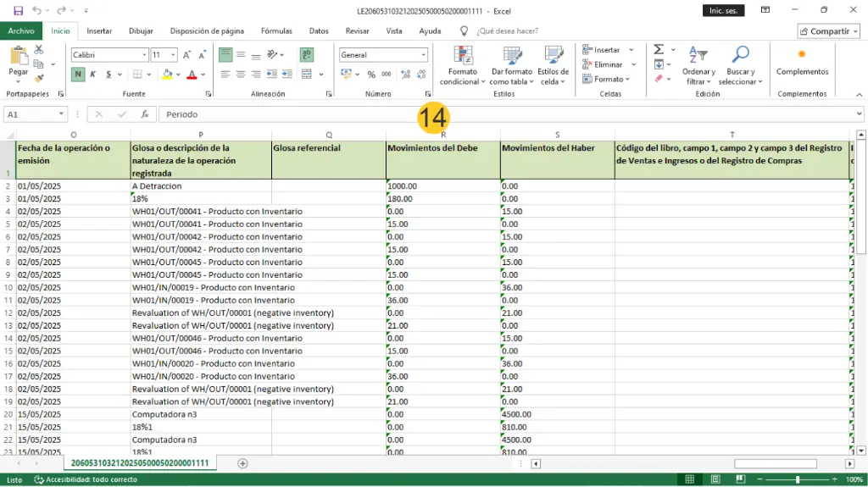
Task: Open the General number format dropdown
Action: pyautogui.click(x=423, y=55)
